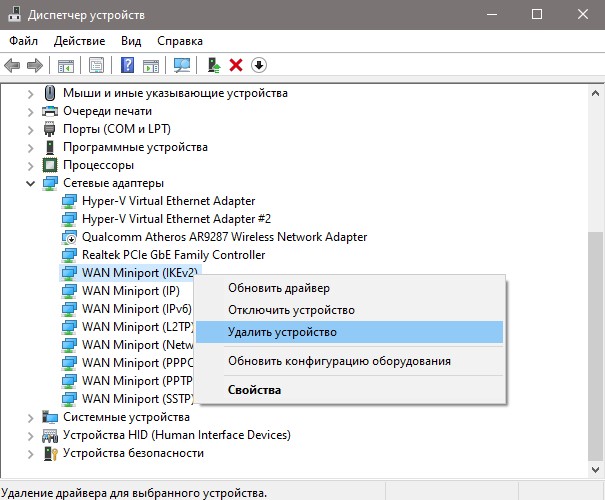
Task: Expand Очереди печати category
Action: point(30,112)
